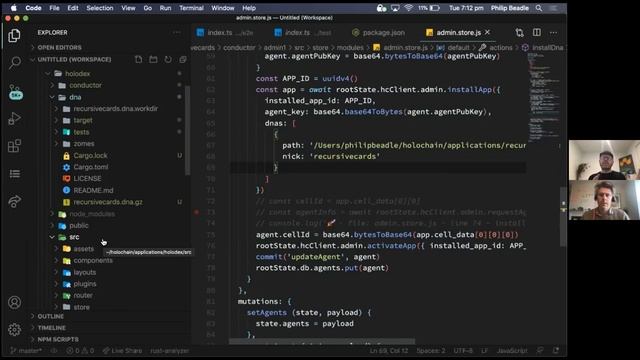Collapse all folders in Explorer
The height and width of the screenshot is (360, 640).
[183, 60]
